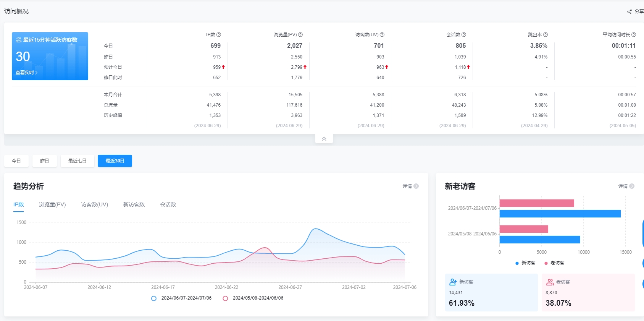This screenshot has height=321, width=644.
Task: Click total PV value 117,616
Action: pyautogui.click(x=294, y=105)
